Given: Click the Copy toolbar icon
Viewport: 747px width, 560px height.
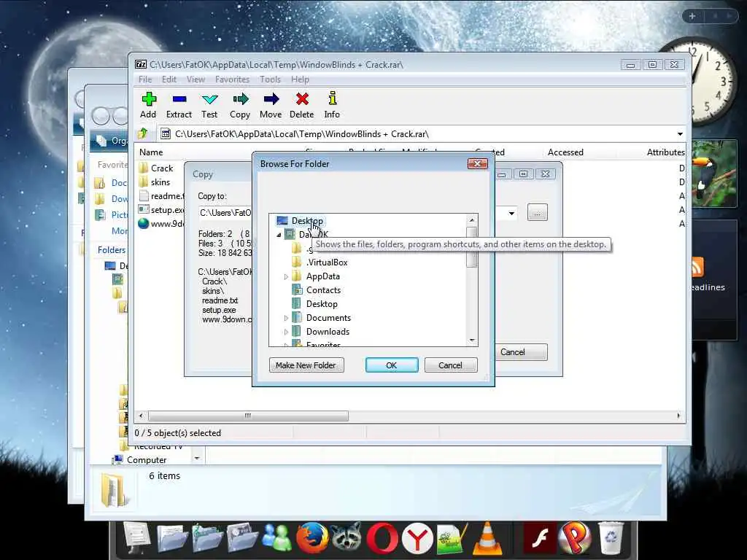Looking at the screenshot, I should [239, 105].
